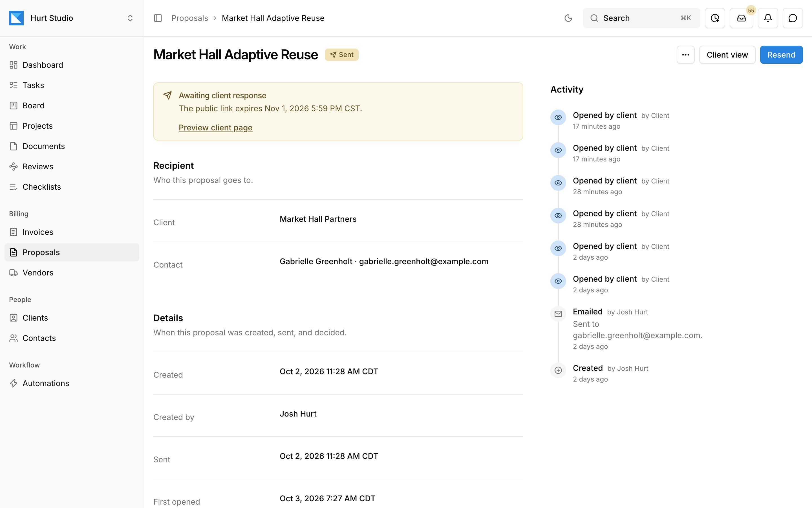This screenshot has width=812, height=508.
Task: Go to Proposals in the breadcrumb
Action: [x=189, y=18]
